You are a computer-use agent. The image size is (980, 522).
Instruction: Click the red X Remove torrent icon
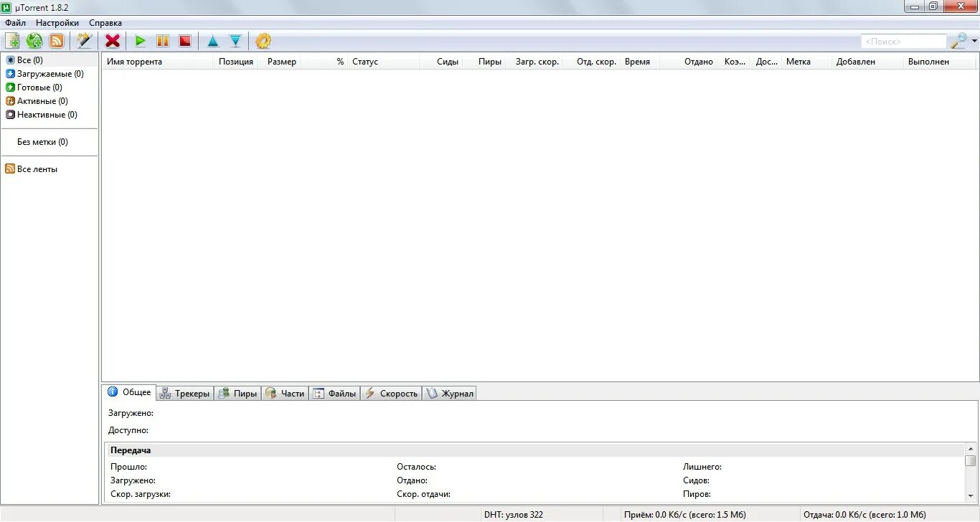(x=113, y=41)
